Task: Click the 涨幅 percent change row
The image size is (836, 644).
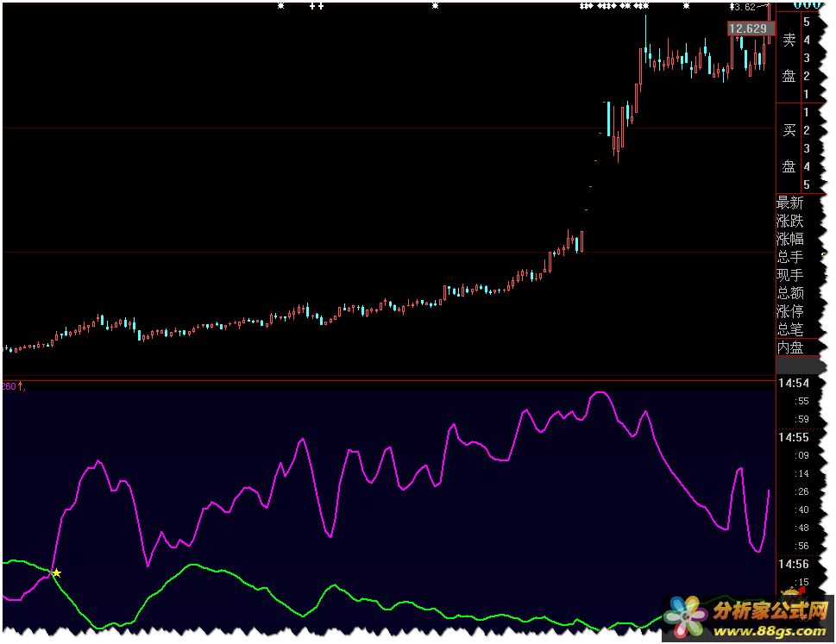Action: (x=790, y=239)
